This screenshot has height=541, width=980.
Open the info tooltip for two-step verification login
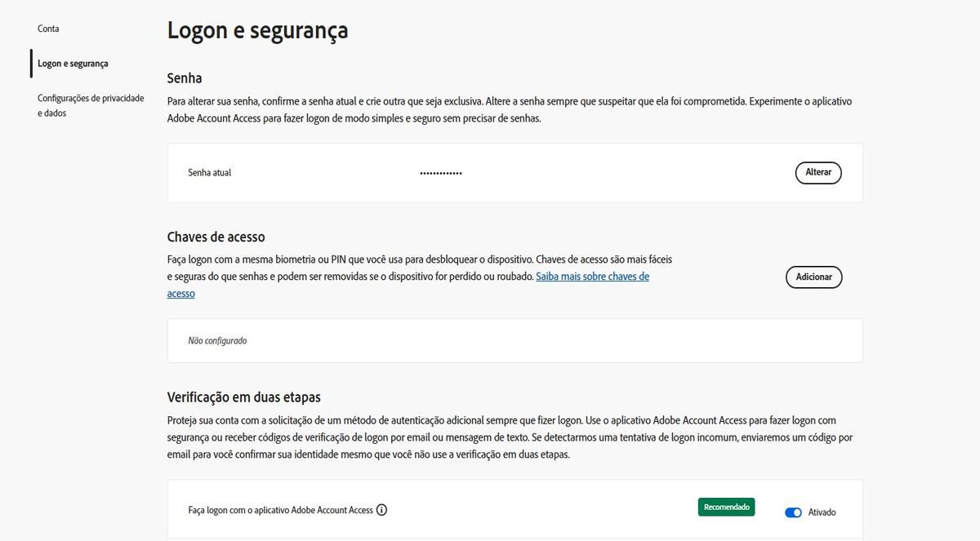[x=381, y=509]
